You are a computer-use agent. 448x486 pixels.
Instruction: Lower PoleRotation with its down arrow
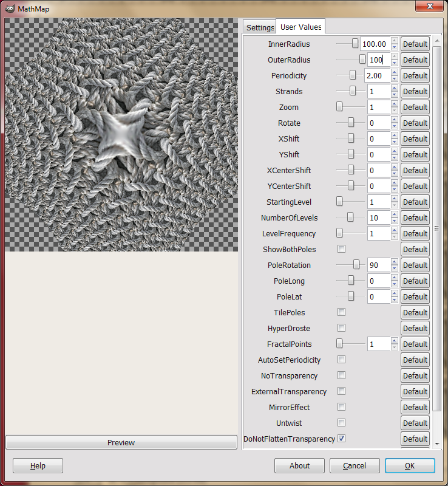coord(394,269)
